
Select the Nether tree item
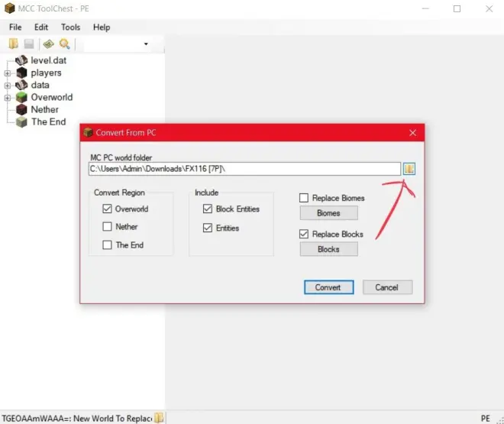click(x=45, y=109)
